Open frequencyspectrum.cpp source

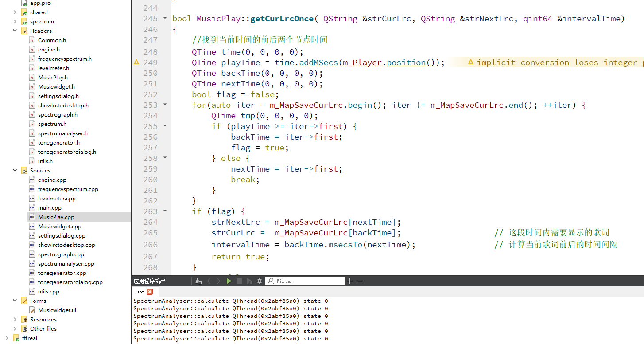(x=68, y=189)
